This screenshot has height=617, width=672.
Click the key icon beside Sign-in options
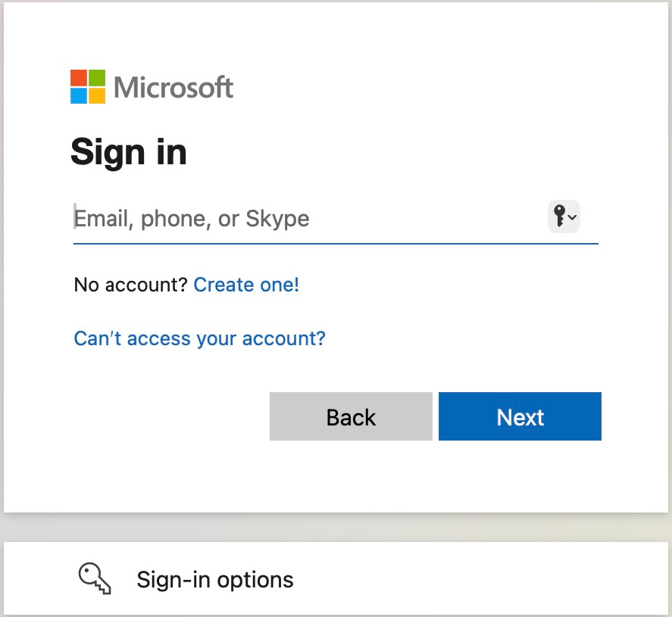(x=95, y=578)
